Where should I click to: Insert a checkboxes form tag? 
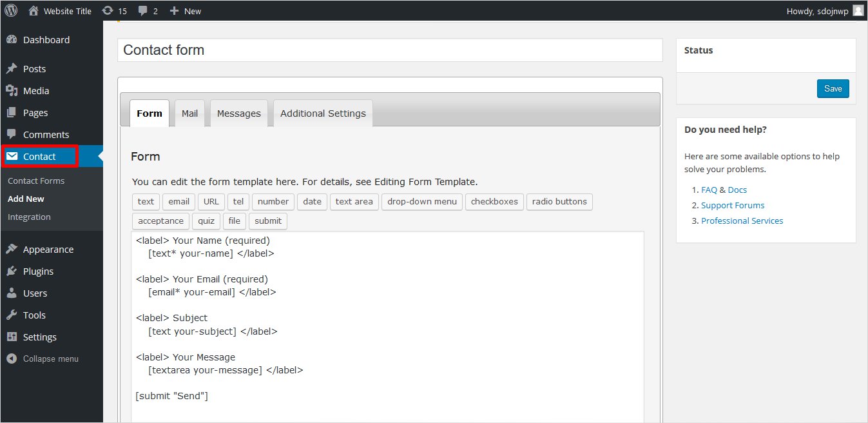[x=494, y=202]
